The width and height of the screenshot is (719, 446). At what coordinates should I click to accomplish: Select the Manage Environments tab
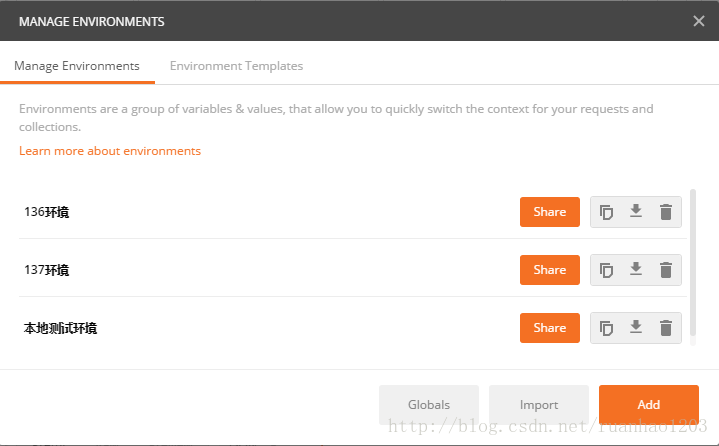coord(77,66)
